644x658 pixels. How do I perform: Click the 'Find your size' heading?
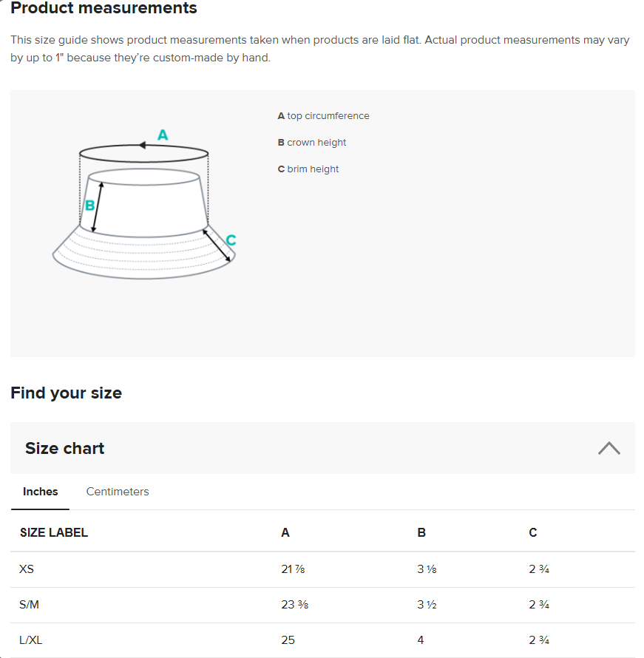67,393
